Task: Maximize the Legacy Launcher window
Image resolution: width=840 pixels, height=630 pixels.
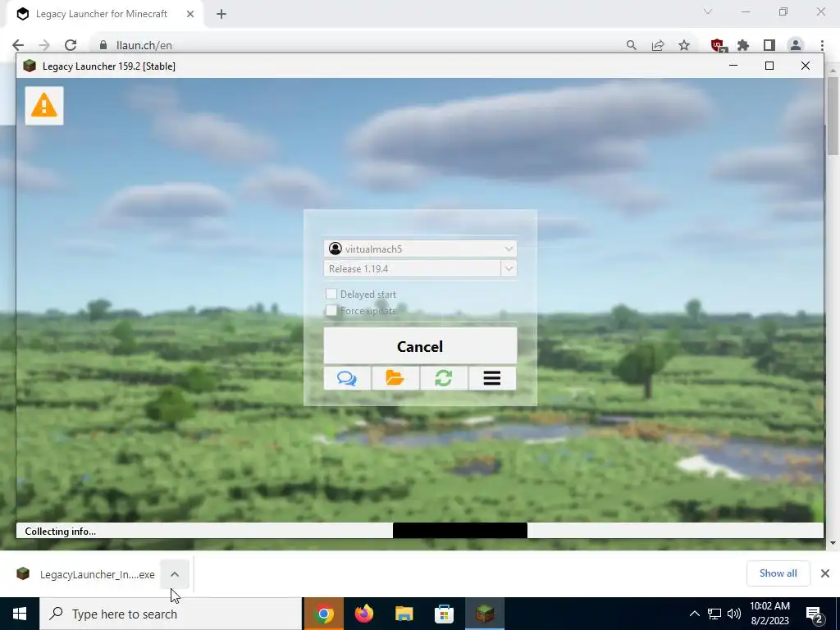Action: click(x=769, y=66)
